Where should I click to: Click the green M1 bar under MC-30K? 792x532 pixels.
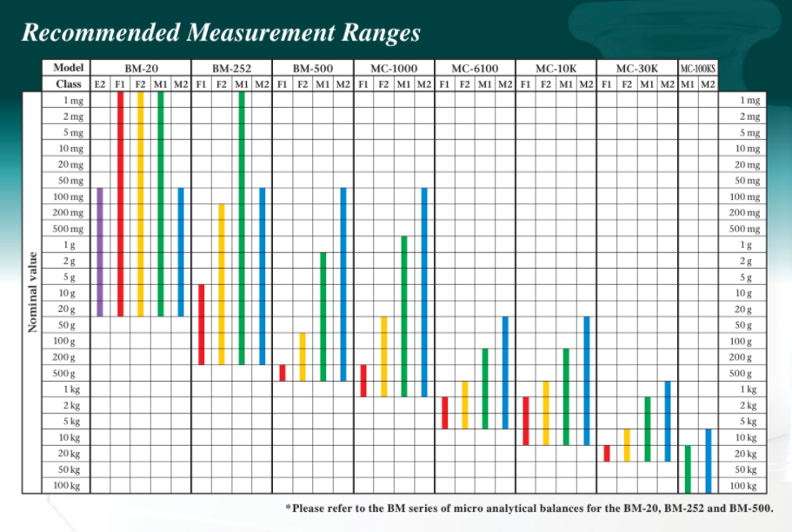click(648, 429)
